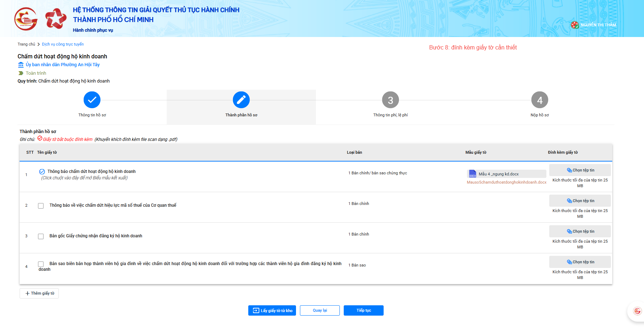The width and height of the screenshot is (644, 327).
Task: Click Lấy giấy tờ từ kho button
Action: tap(272, 311)
